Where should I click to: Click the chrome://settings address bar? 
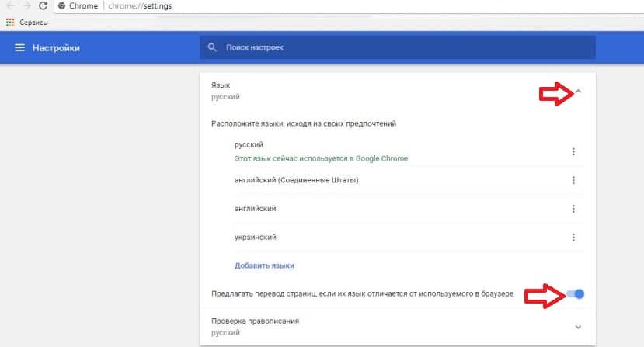pos(349,5)
